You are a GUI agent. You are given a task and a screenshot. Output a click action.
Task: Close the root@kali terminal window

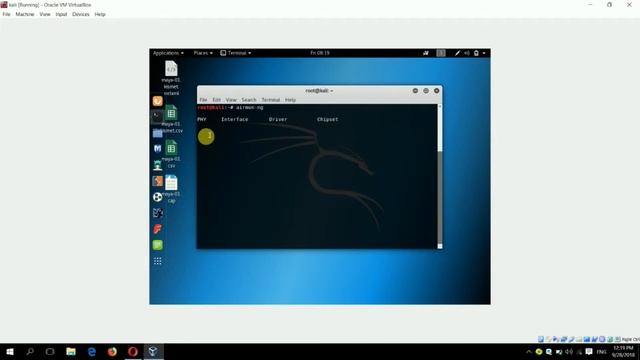(x=436, y=91)
